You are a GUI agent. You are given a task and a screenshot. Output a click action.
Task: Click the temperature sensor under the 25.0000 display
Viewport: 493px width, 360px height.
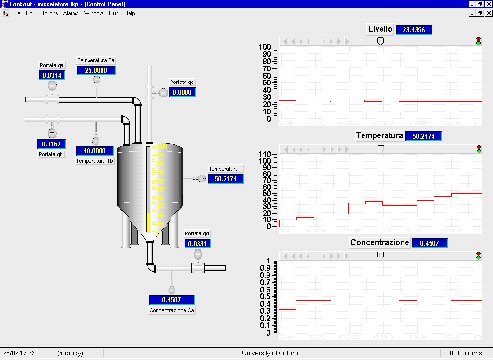(x=96, y=80)
